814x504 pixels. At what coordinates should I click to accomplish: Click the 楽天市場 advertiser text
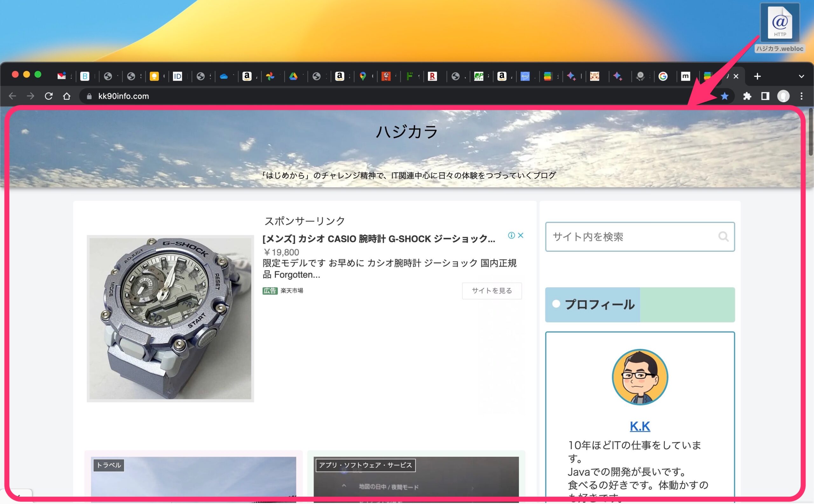pyautogui.click(x=292, y=291)
